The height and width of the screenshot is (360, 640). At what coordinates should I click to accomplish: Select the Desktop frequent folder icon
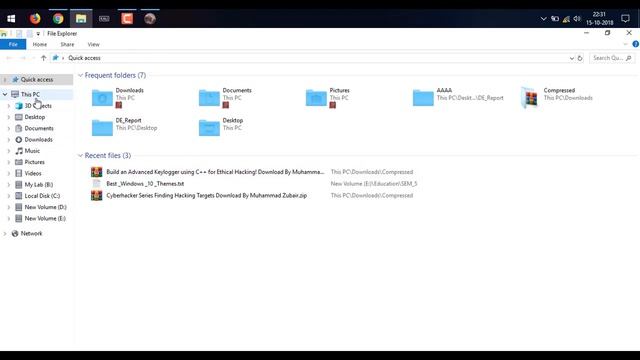click(x=209, y=128)
